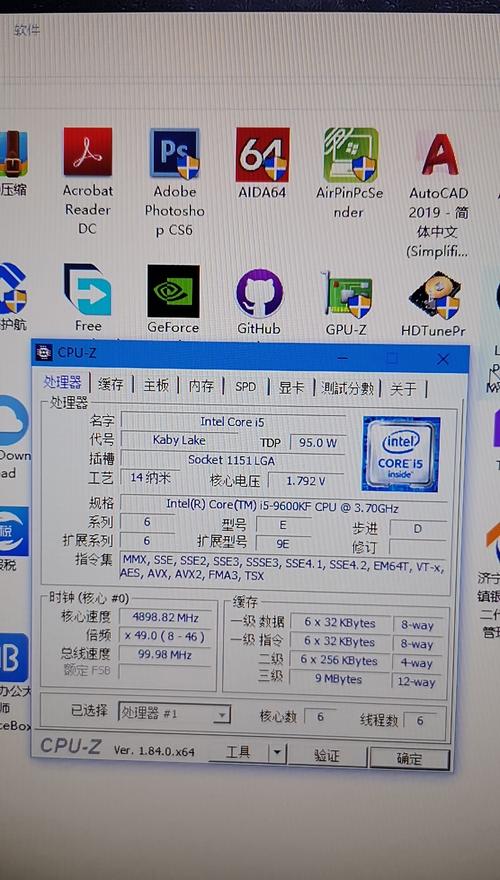Open the cloud Download desktop icon

[x=13, y=420]
